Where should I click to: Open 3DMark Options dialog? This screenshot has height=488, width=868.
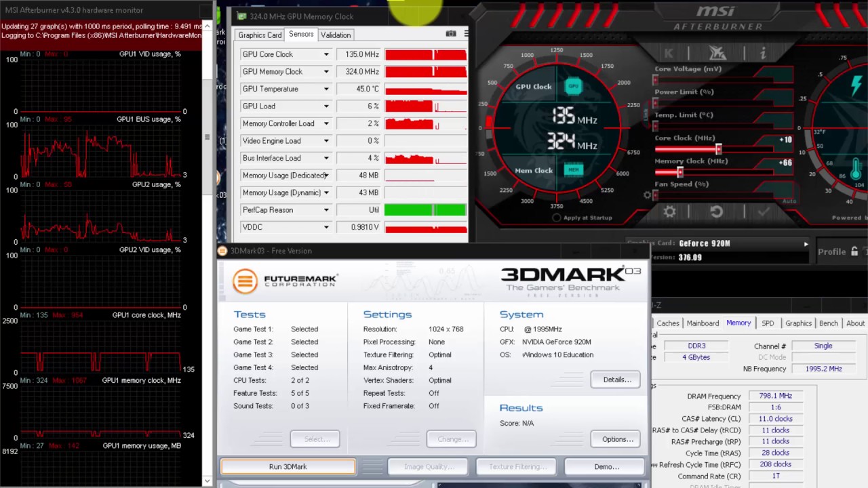pos(616,439)
